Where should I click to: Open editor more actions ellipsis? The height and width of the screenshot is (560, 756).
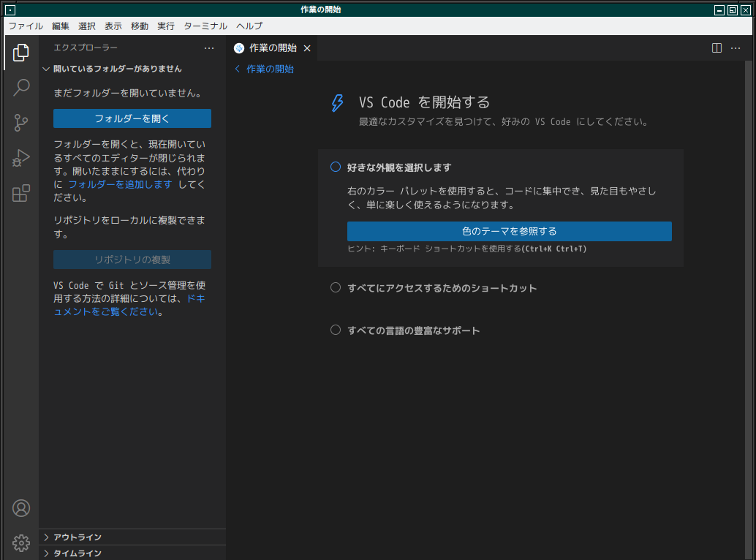pos(736,48)
